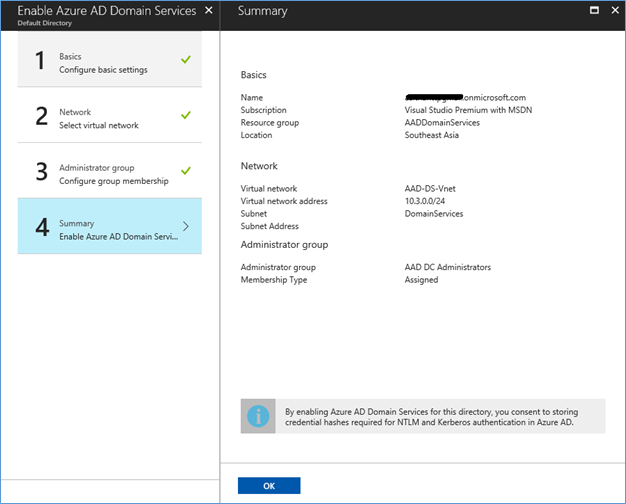Click the 'AAD DC Administrators' value
Screen dimensions: 626x504
(448, 267)
